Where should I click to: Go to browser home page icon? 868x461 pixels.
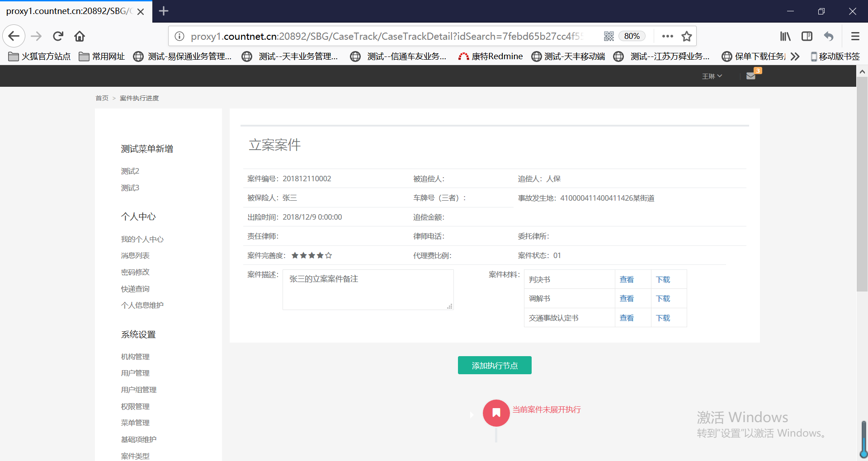tap(80, 36)
